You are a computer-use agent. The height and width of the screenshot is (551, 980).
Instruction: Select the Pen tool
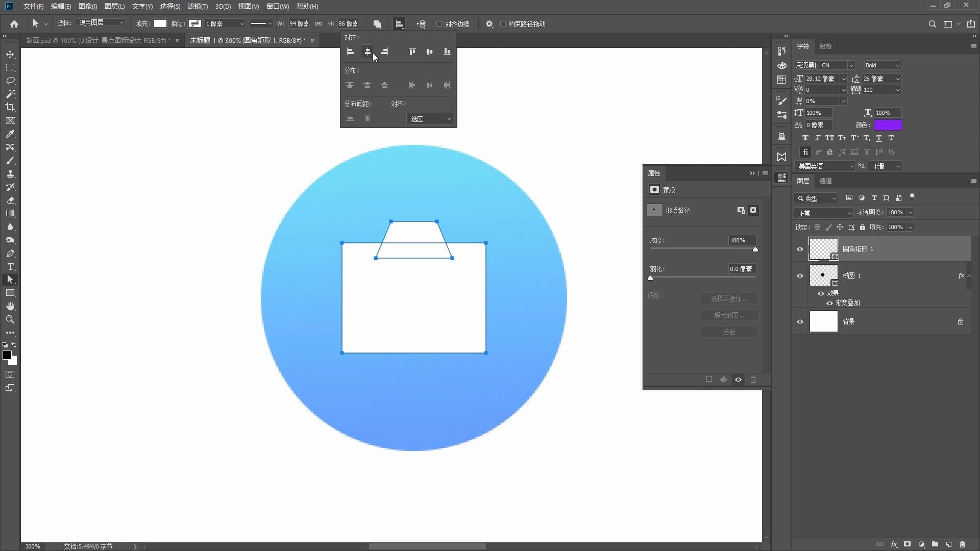(10, 253)
